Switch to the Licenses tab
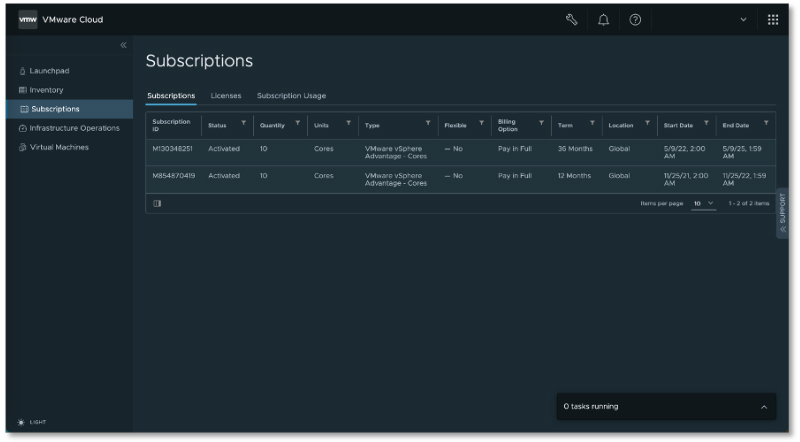The width and height of the screenshot is (800, 442). tap(226, 95)
